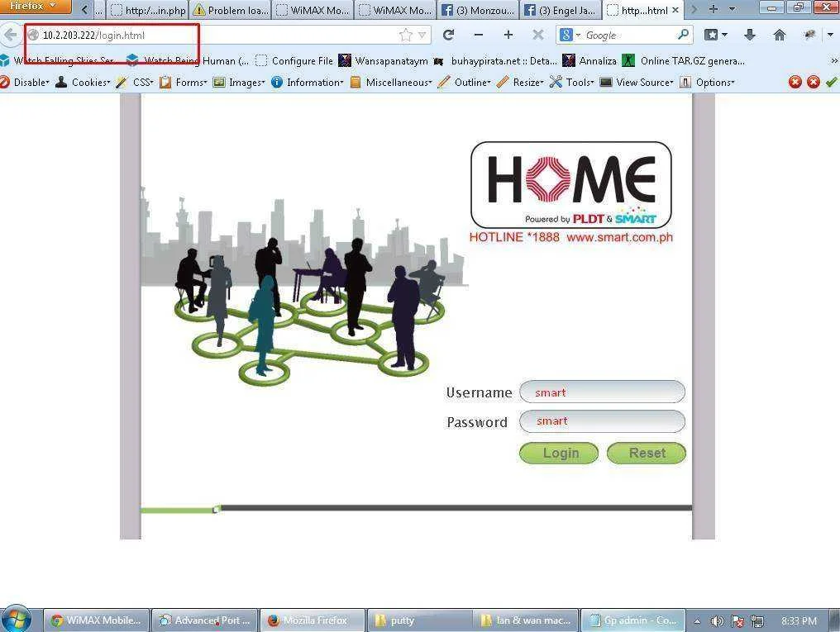Click the HOME PLDT Smart logo
The image size is (840, 632).
[571, 185]
